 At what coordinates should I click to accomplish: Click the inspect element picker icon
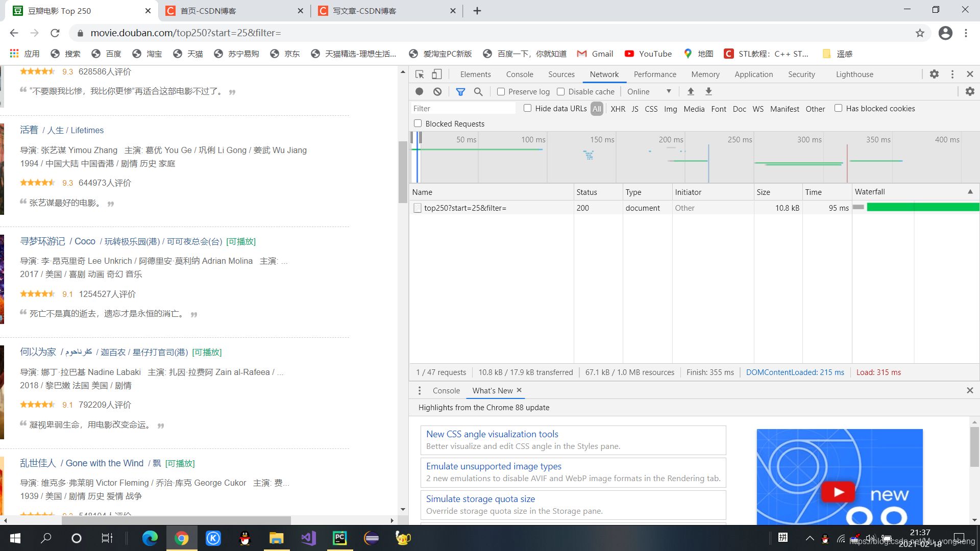pos(420,74)
